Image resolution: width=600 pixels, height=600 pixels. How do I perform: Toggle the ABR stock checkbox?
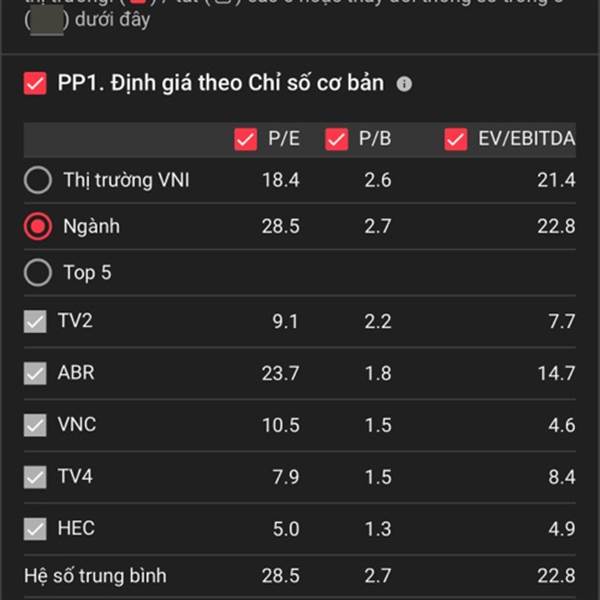coord(35,373)
